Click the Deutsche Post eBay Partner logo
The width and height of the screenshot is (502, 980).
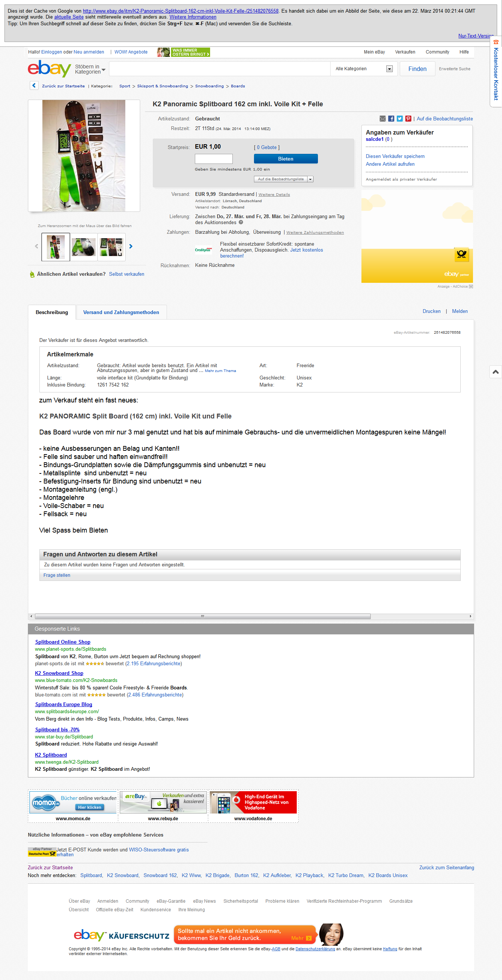(x=42, y=852)
